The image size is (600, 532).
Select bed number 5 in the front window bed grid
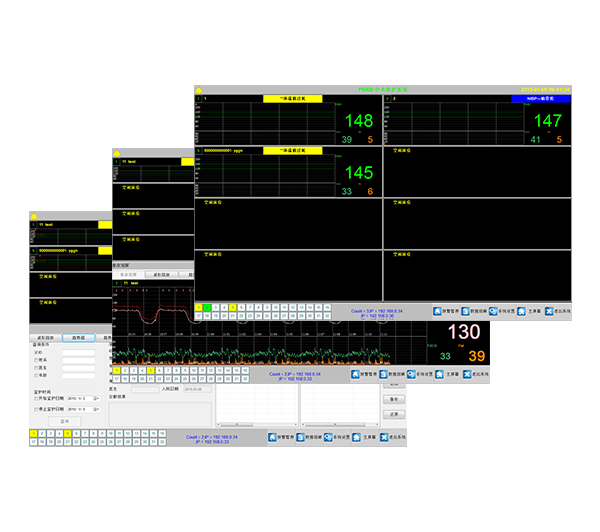pos(233,306)
